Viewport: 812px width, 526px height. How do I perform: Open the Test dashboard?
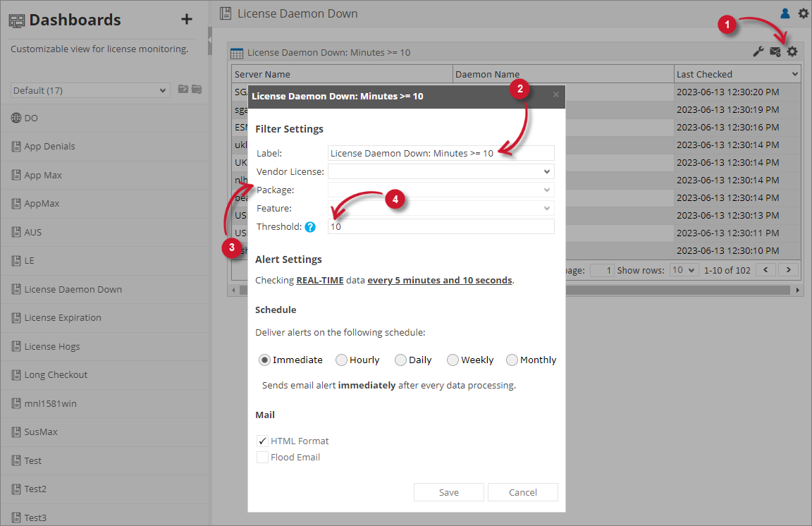(104, 460)
